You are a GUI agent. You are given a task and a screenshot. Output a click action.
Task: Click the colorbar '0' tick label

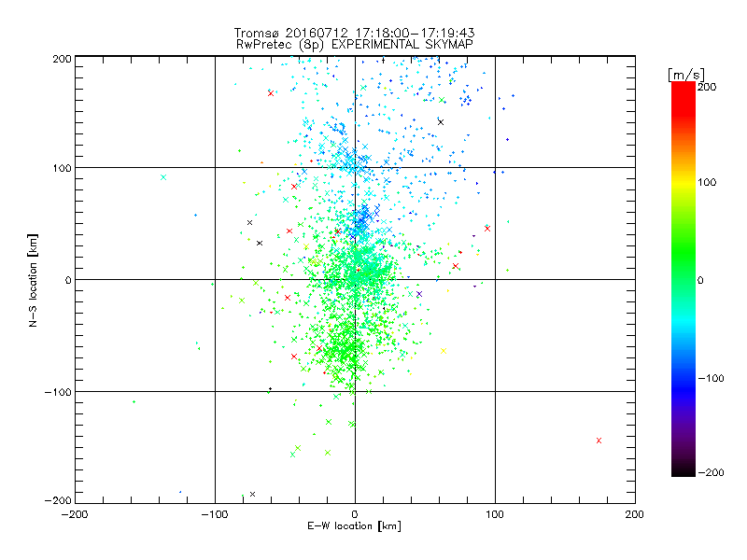tap(700, 280)
